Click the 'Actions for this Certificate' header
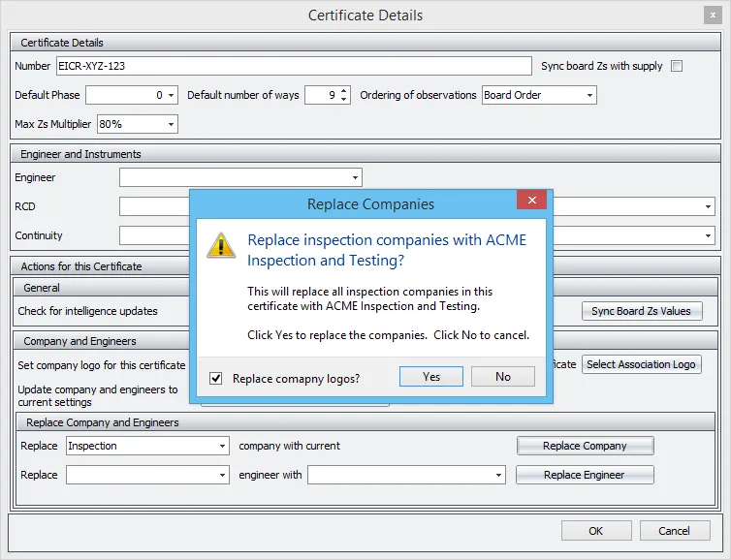Screen dimensions: 731x560 [x=81, y=266]
